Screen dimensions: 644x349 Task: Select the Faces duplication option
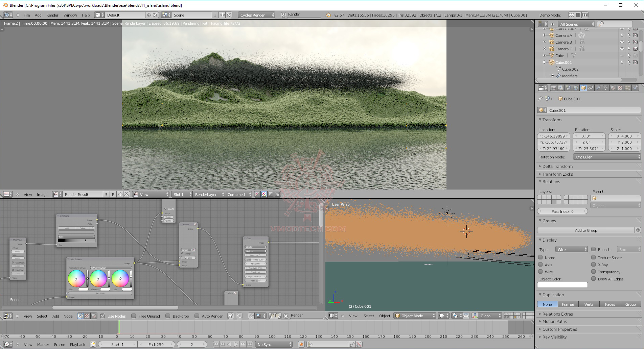coord(610,304)
